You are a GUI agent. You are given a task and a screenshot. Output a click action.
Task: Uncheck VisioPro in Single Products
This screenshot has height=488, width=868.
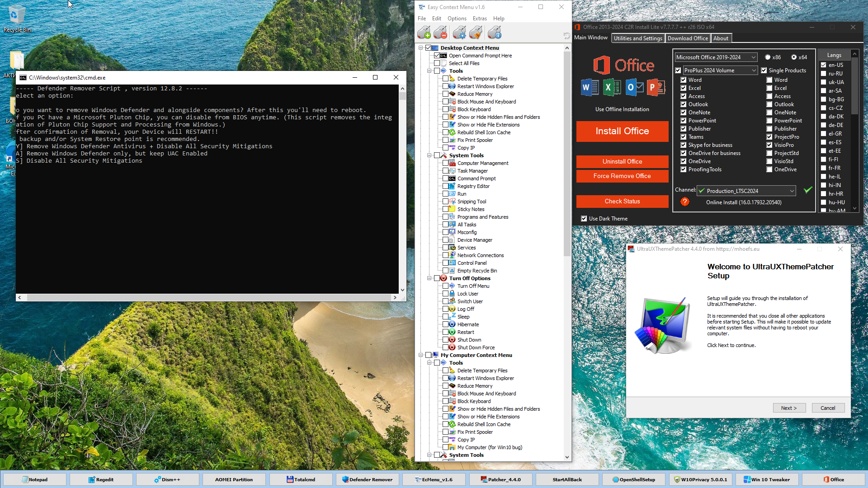769,145
